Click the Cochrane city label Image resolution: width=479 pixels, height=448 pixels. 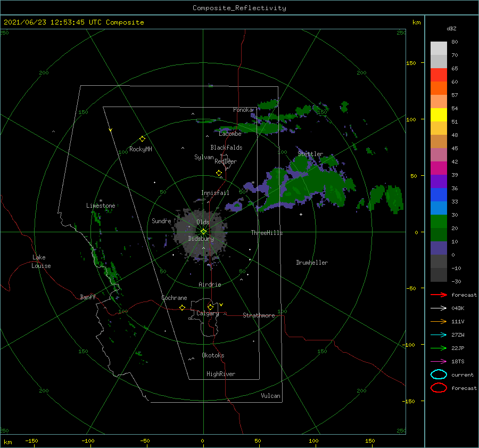coord(174,298)
